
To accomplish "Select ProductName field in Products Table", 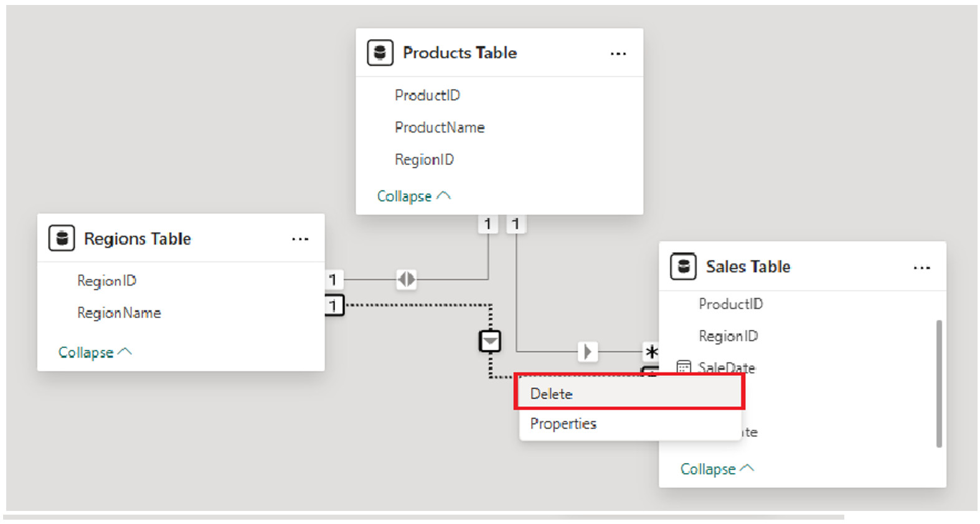I will pos(440,128).
